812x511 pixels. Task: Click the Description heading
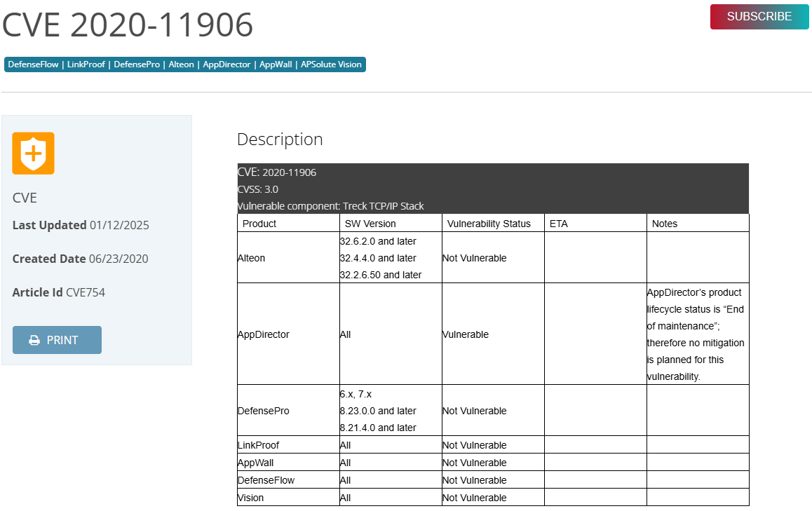[280, 139]
